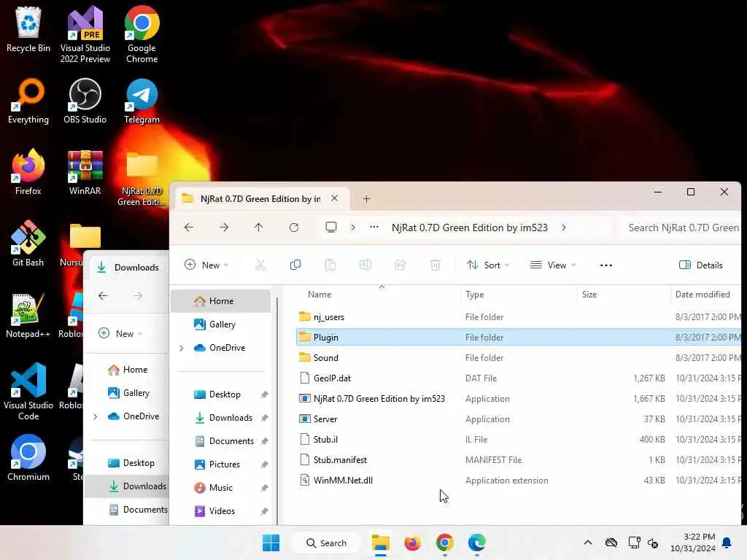The image size is (747, 560).
Task: Open Windows Start menu
Action: [x=271, y=542]
